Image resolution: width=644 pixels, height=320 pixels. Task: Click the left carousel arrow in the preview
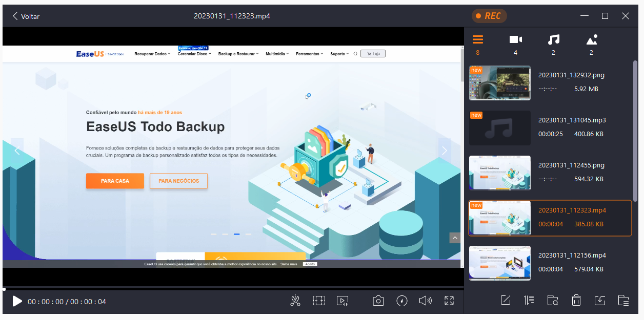pos(17,151)
